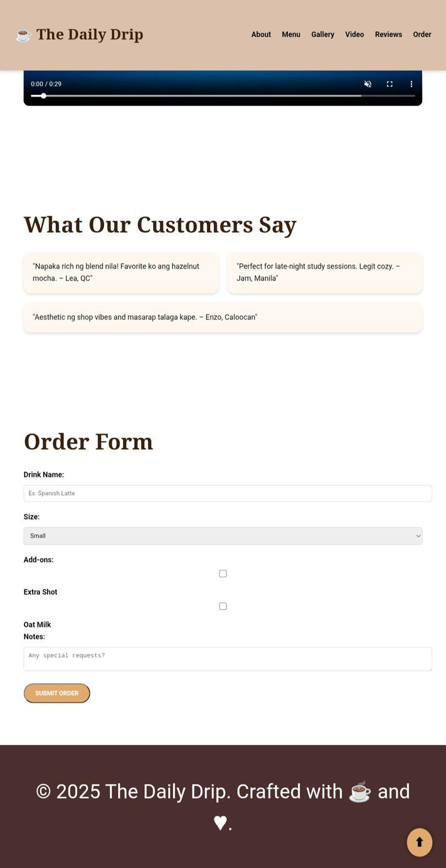Screen dimensions: 446x868
Task: Open the Menu navigation item
Action: pyautogui.click(x=291, y=35)
